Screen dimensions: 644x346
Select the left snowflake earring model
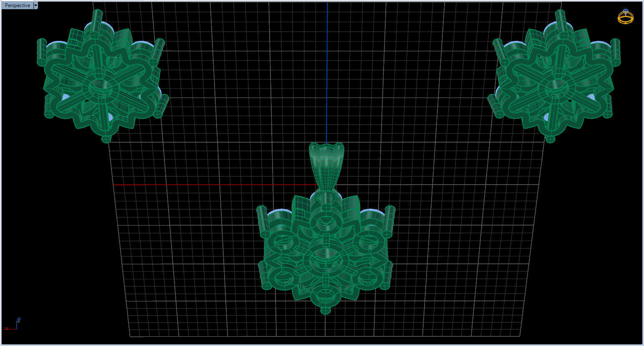coord(103,76)
